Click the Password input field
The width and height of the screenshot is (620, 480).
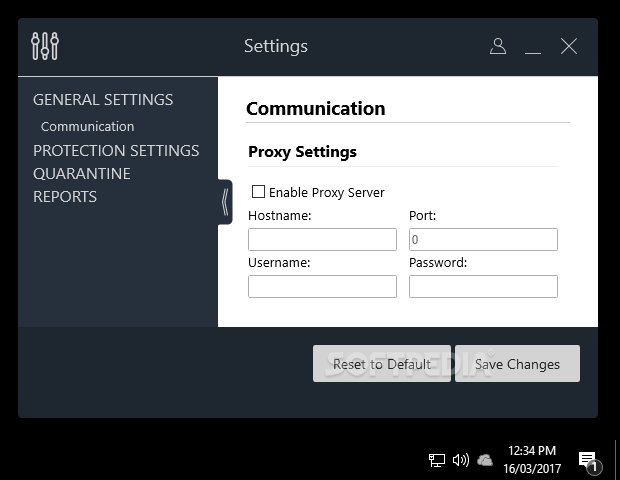click(x=483, y=286)
